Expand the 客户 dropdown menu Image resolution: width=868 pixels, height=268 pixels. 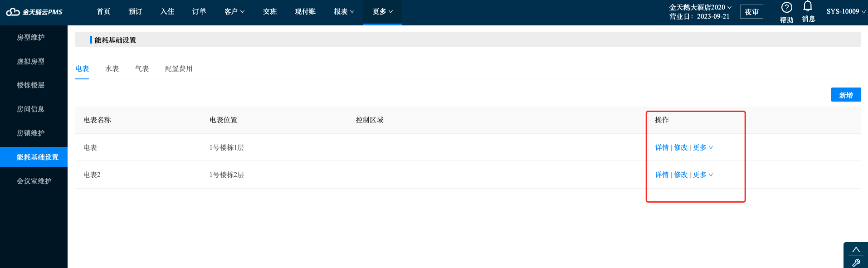pos(234,12)
